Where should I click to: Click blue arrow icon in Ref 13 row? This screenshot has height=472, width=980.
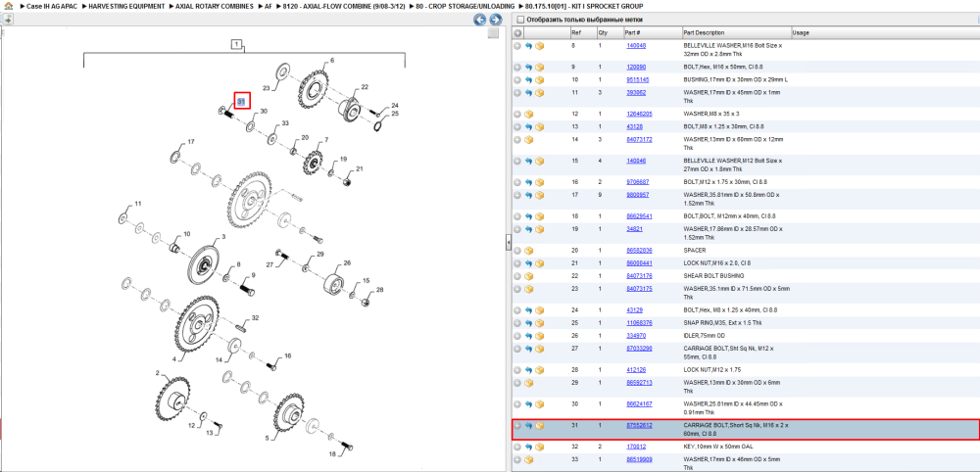pyautogui.click(x=529, y=126)
